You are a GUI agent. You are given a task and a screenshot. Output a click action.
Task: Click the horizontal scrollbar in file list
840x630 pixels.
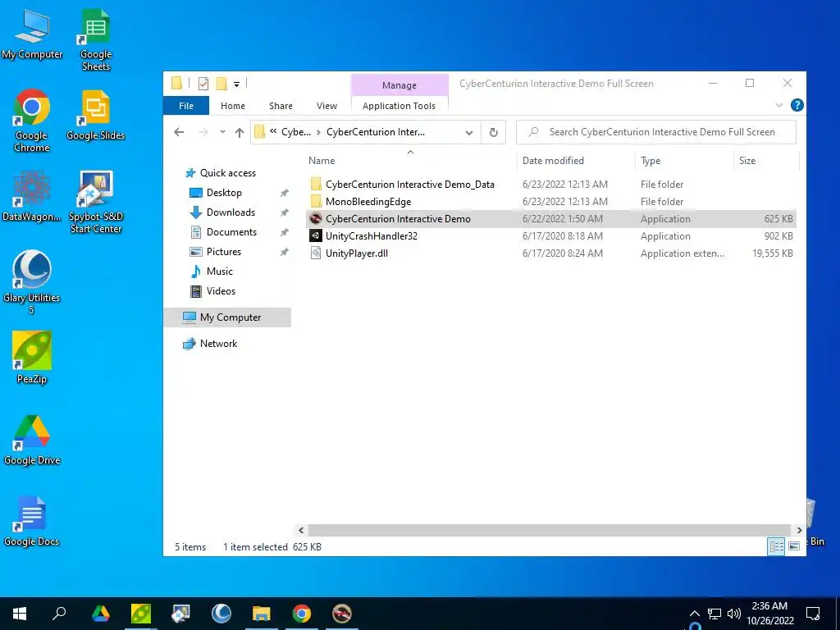549,531
